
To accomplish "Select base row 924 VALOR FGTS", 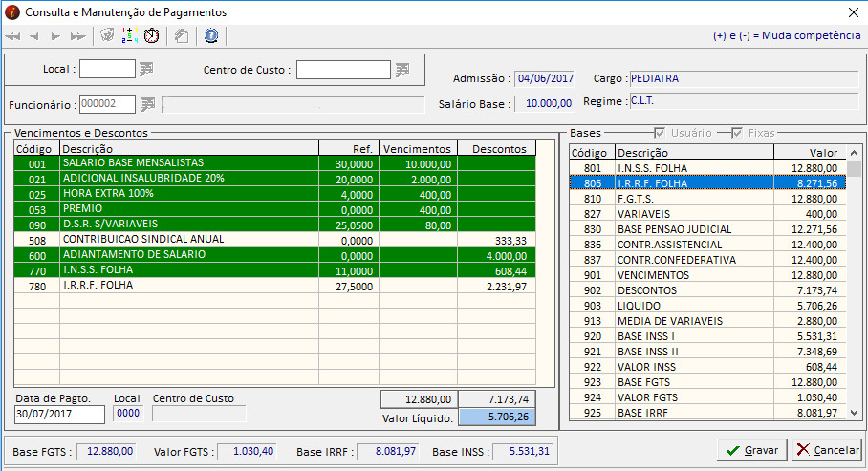I will click(707, 397).
